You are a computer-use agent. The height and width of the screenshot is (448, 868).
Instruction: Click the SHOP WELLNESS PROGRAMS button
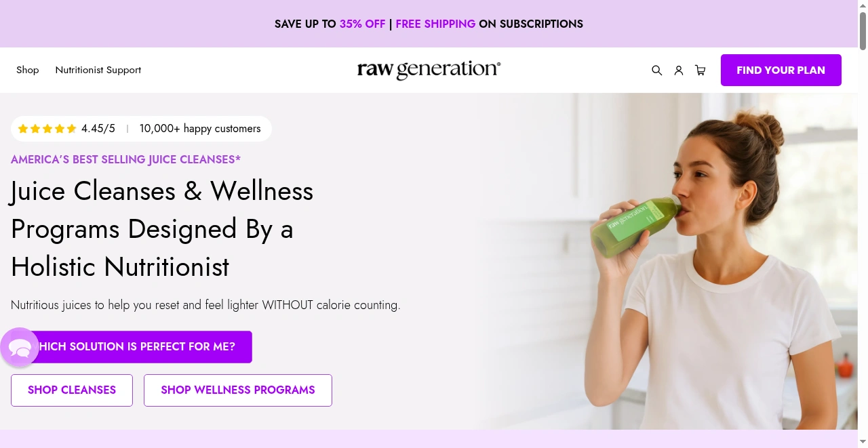pyautogui.click(x=238, y=390)
